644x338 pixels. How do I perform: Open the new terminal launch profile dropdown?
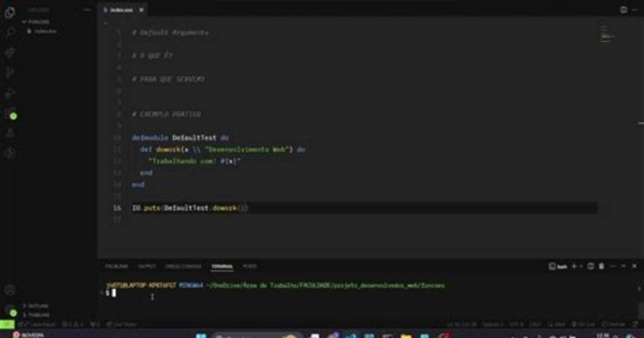tap(581, 266)
